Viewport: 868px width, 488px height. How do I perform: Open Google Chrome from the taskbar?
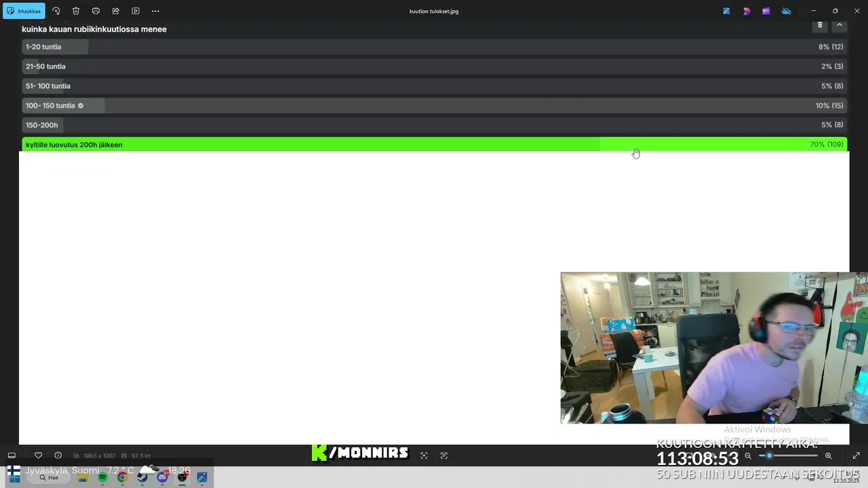(122, 477)
